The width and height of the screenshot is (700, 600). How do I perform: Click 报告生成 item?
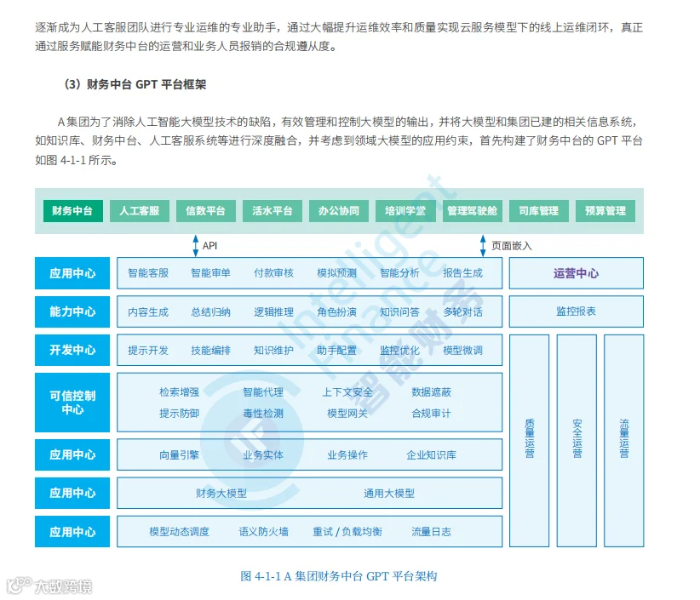click(x=462, y=273)
